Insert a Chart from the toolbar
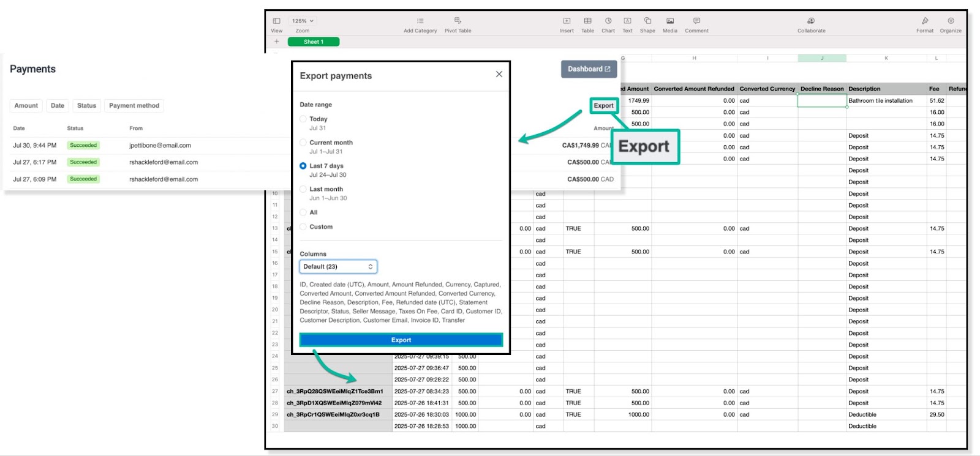 [608, 21]
